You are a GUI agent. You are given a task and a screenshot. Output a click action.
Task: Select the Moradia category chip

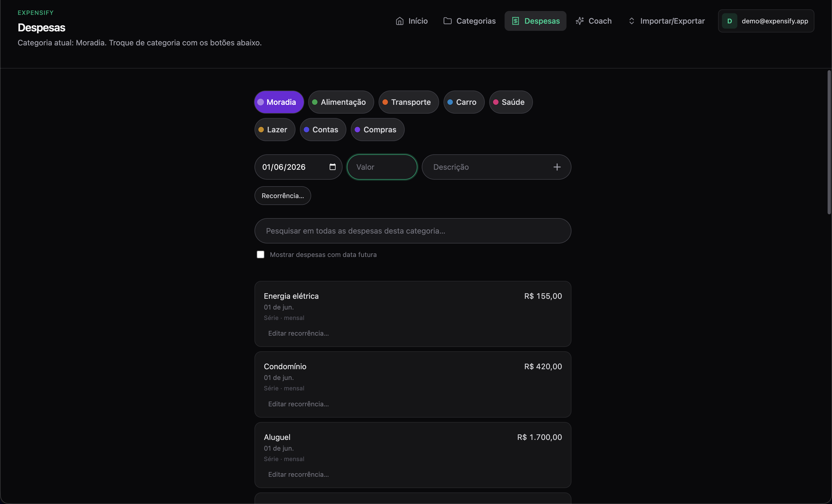pos(279,102)
